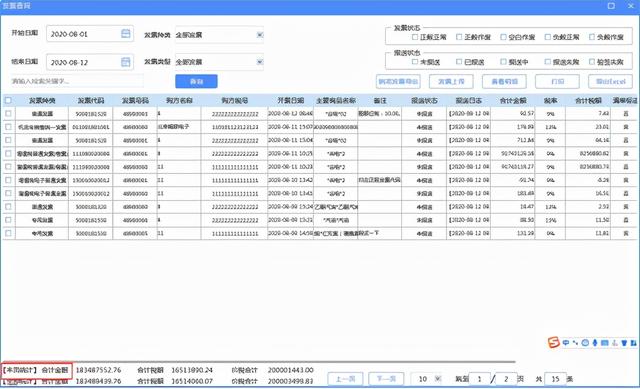The image size is (640, 389).
Task: Click the 合计金额 column header
Action: coord(513,100)
